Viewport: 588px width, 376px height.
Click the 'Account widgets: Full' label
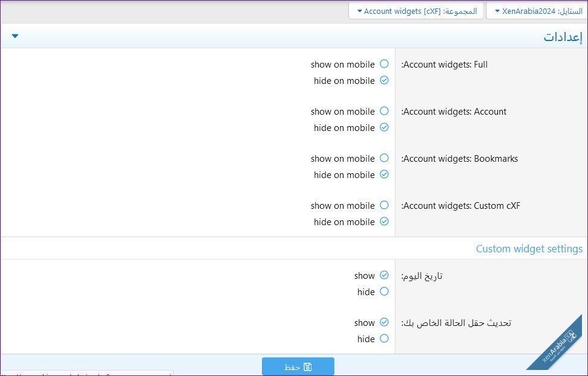444,65
